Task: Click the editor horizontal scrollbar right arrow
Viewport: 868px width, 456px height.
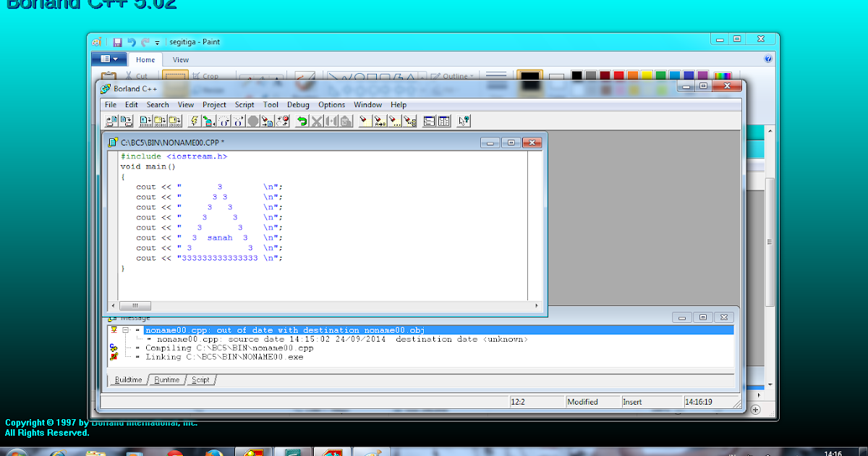Action: pos(537,305)
